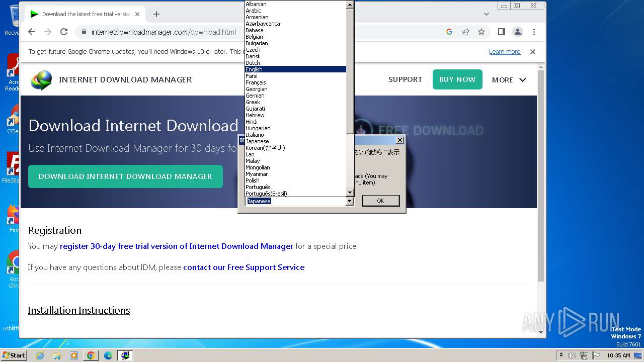
Task: Select the Internet Download Manager download tab
Action: pos(85,14)
